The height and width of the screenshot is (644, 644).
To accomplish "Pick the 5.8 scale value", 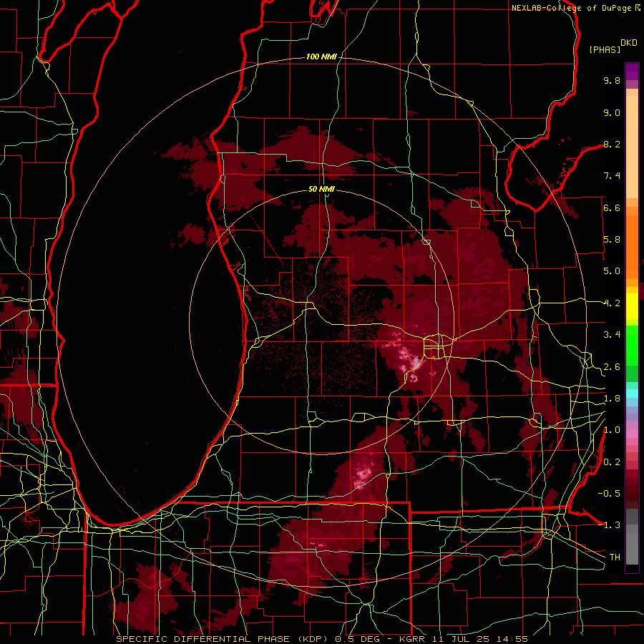I will coord(612,240).
